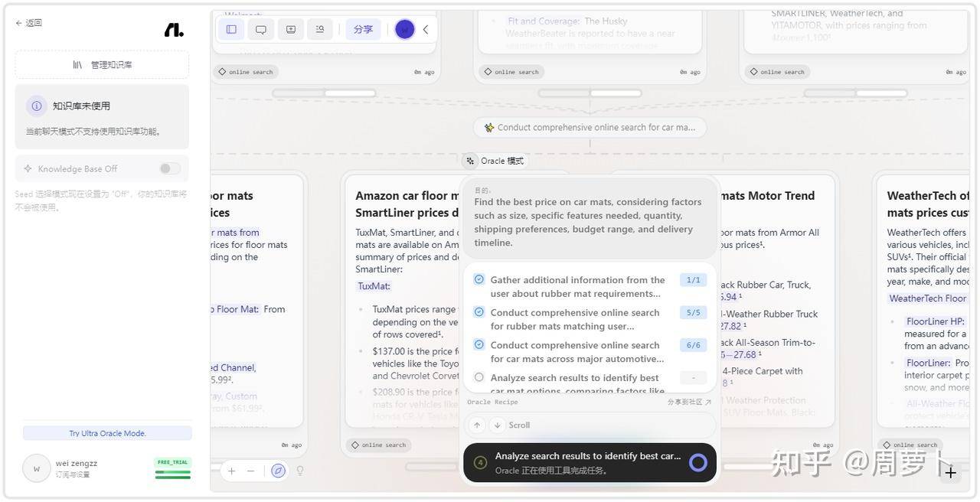980x502 pixels.
Task: Open 管理知识库 knowledge base manager
Action: coord(102,65)
